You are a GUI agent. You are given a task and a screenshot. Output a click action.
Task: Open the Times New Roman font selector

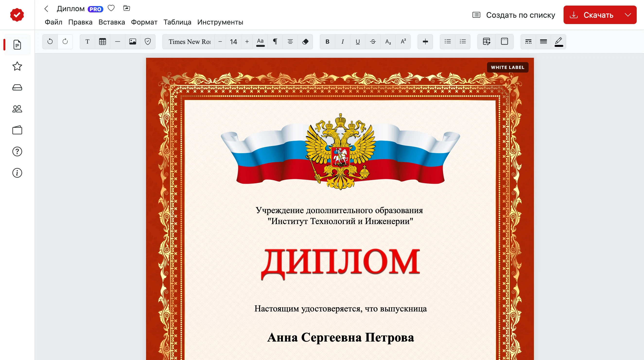click(x=189, y=42)
